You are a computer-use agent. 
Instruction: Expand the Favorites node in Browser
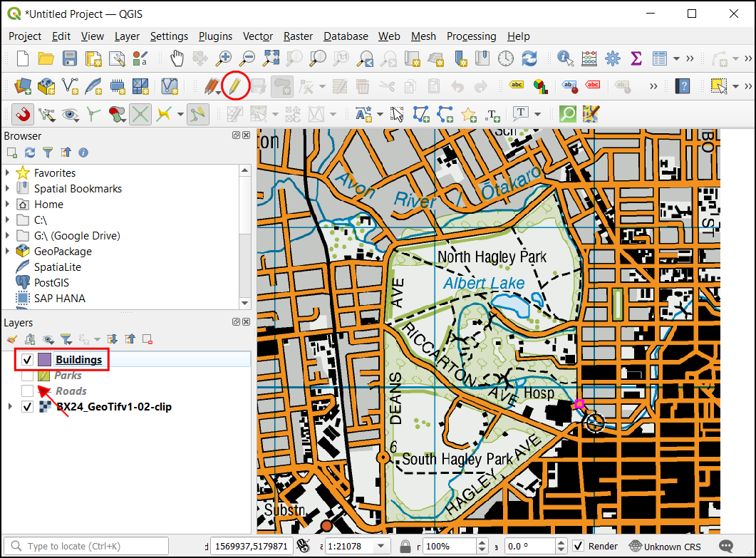point(8,173)
